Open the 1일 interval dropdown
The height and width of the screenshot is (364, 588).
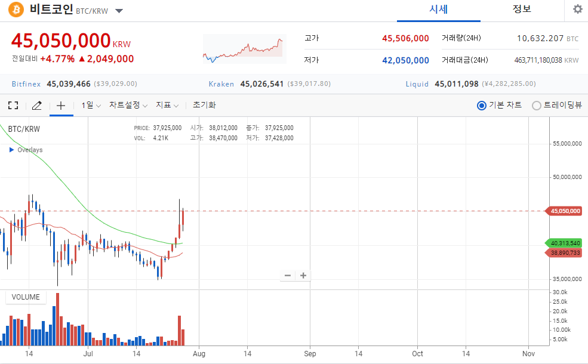tap(91, 106)
